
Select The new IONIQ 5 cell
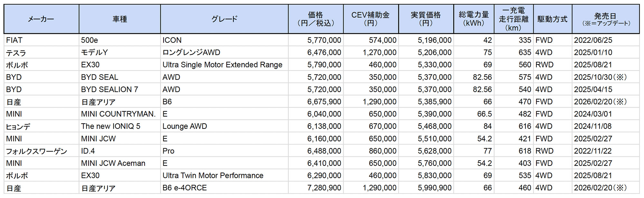click(x=110, y=126)
